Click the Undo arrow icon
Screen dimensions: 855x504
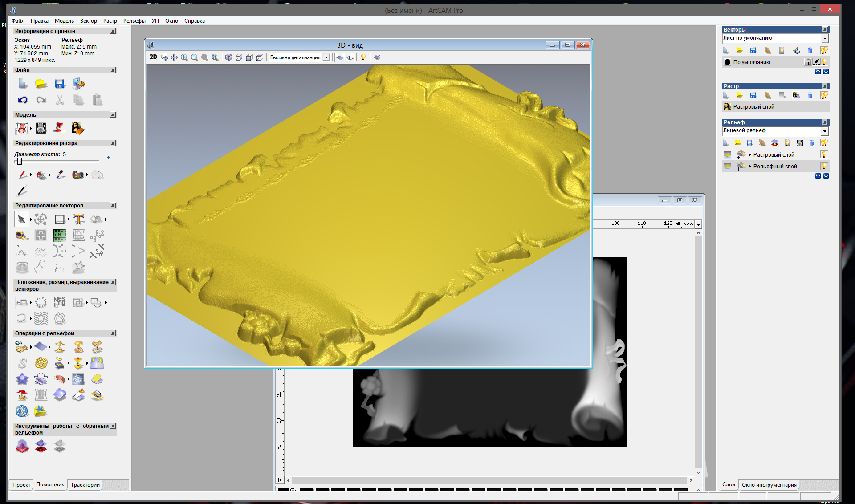pyautogui.click(x=23, y=100)
